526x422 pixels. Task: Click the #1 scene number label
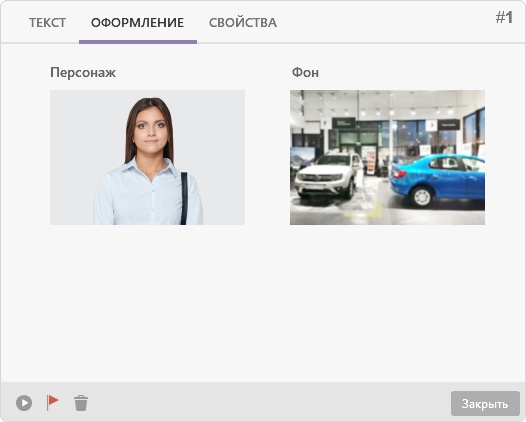504,17
